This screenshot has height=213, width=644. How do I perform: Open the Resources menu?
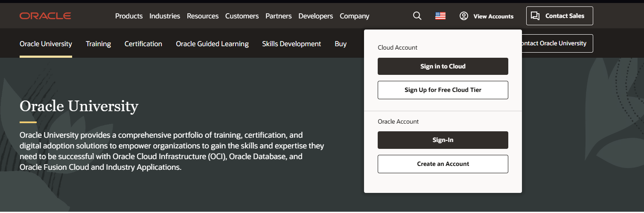[x=203, y=16]
